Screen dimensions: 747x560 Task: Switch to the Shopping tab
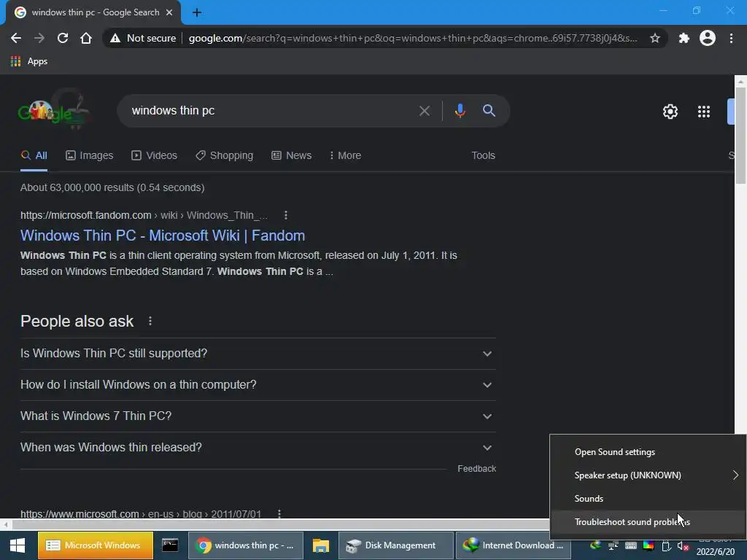(225, 156)
